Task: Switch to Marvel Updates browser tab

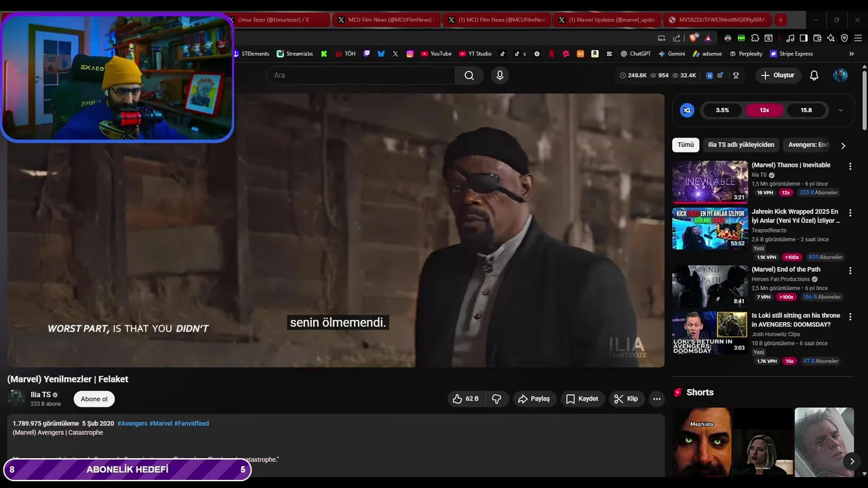Action: pos(606,20)
